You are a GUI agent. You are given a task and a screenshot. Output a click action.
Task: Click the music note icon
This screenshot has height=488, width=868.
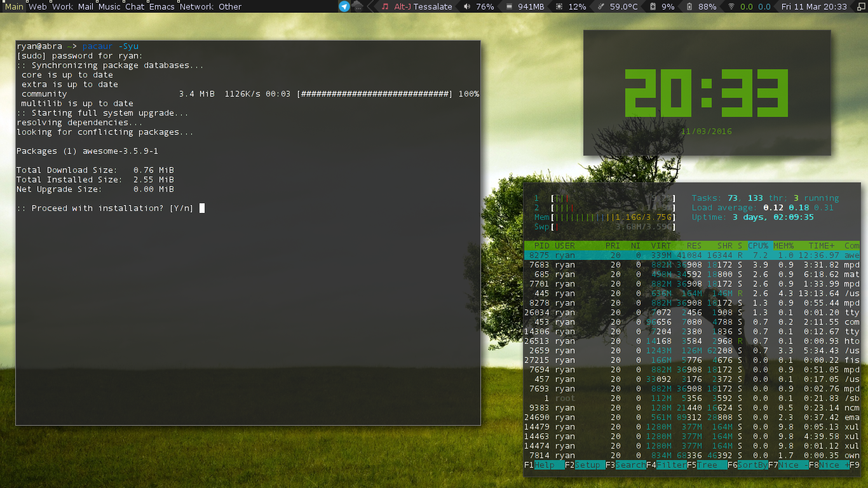[x=385, y=6]
